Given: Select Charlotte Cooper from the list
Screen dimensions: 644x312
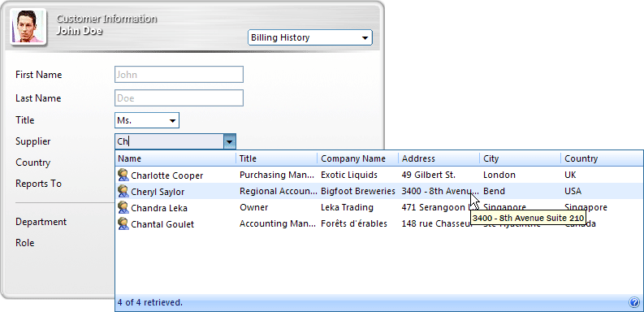Looking at the screenshot, I should [166, 175].
